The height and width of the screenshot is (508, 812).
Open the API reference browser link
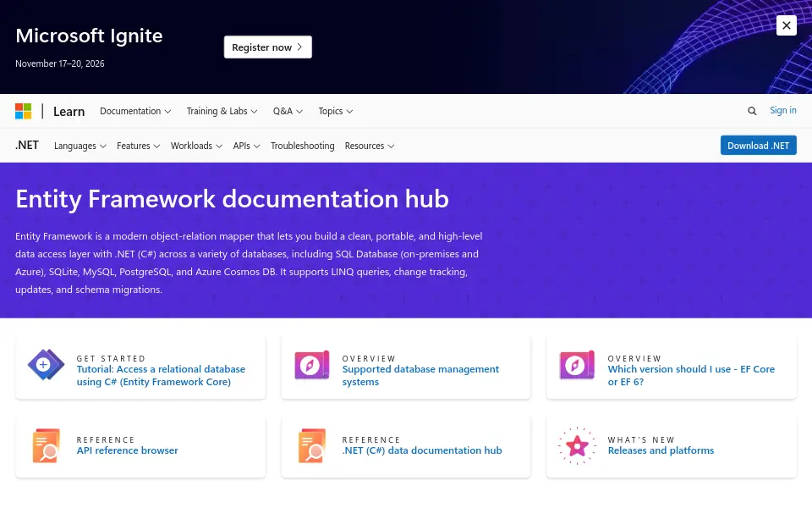128,450
